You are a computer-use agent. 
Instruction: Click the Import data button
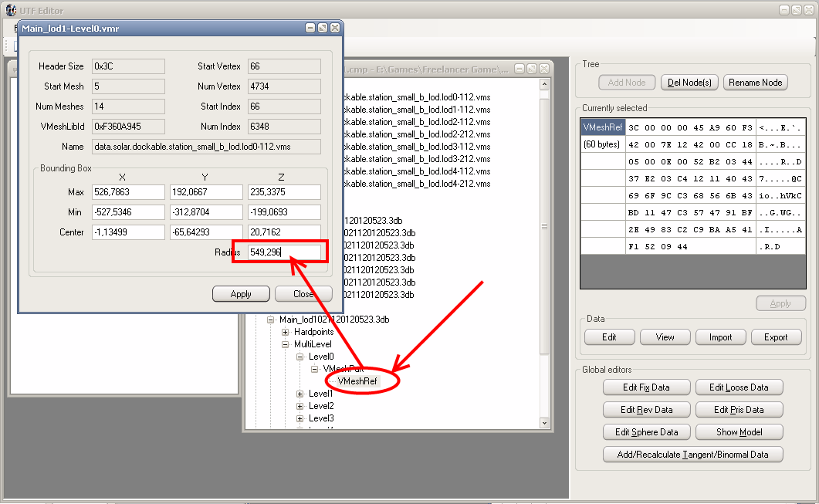(721, 337)
